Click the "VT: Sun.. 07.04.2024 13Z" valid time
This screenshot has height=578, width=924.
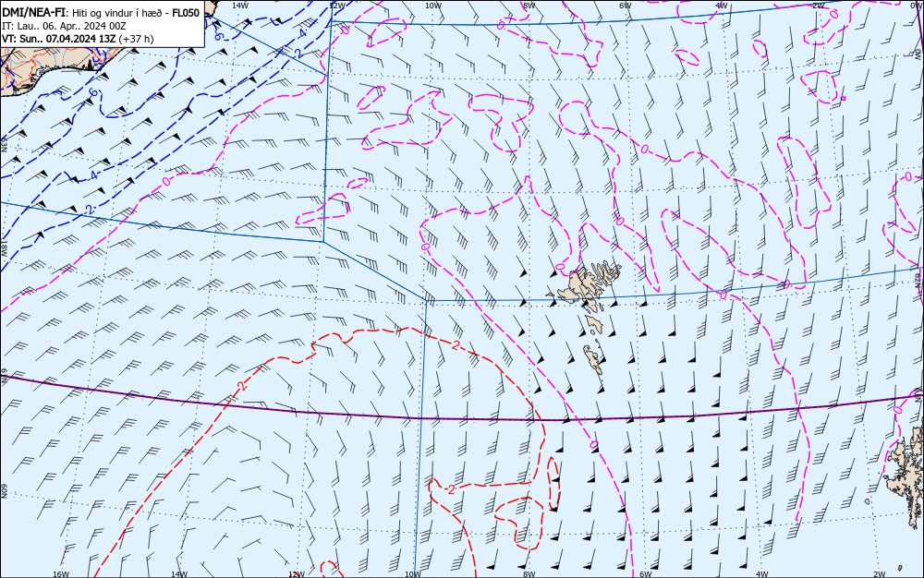[59, 39]
